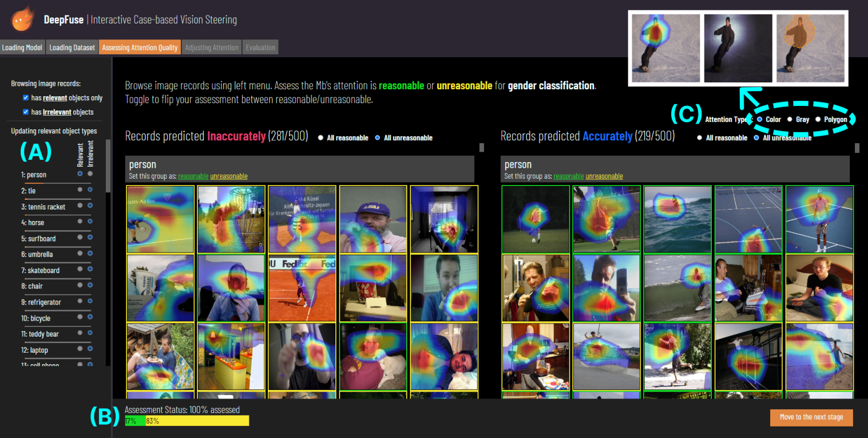Screen dimensions: 868x438
Task: Click "Move to the next stage" button
Action: point(811,417)
